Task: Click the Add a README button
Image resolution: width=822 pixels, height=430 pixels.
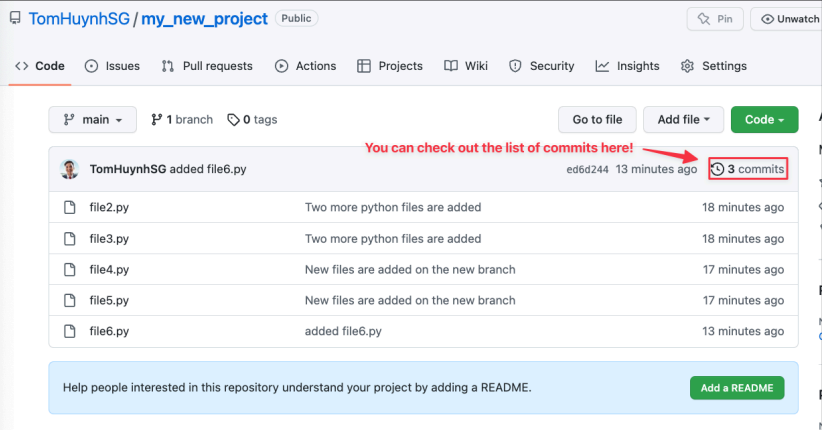Action: click(737, 388)
